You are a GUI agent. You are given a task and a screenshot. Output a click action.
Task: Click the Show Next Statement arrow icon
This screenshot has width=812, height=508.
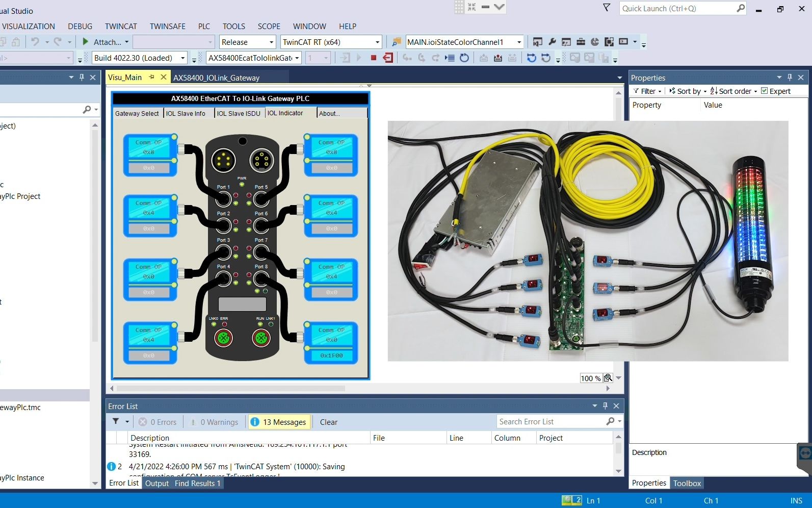click(450, 58)
